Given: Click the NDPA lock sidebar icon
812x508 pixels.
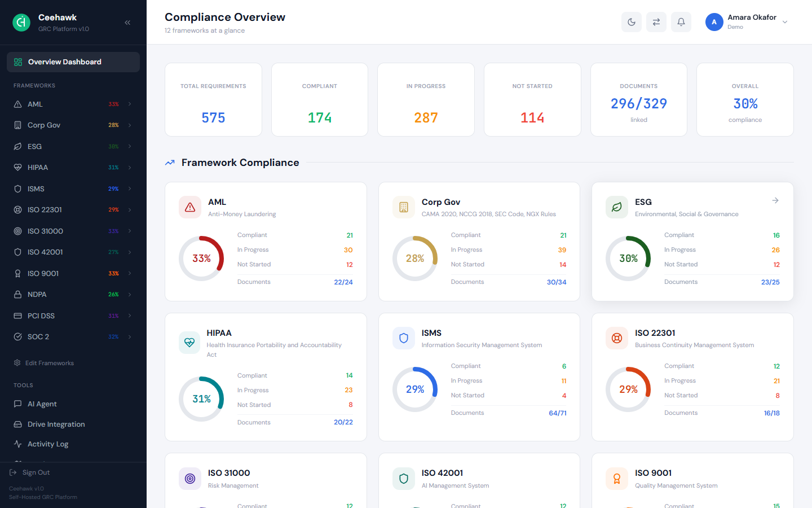Looking at the screenshot, I should (x=17, y=295).
